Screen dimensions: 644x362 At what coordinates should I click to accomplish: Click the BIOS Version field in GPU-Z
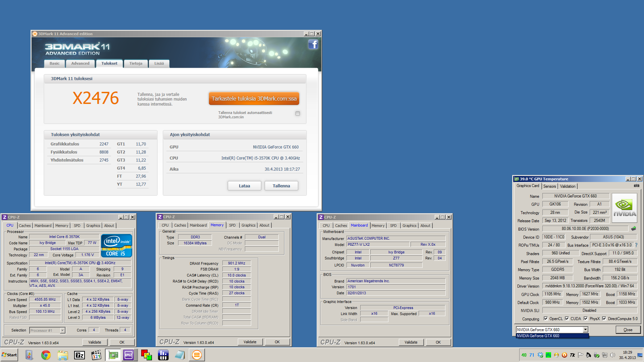585,229
